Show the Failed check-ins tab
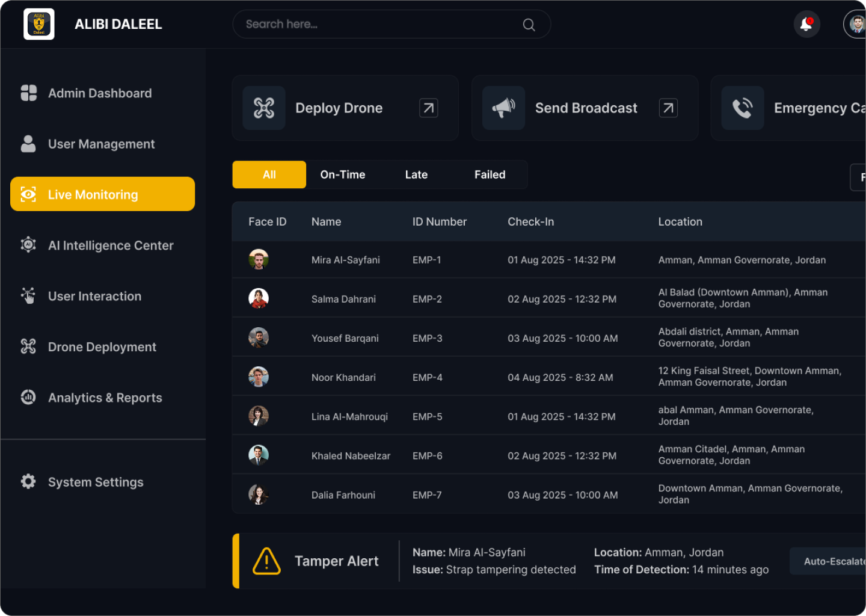 click(490, 174)
